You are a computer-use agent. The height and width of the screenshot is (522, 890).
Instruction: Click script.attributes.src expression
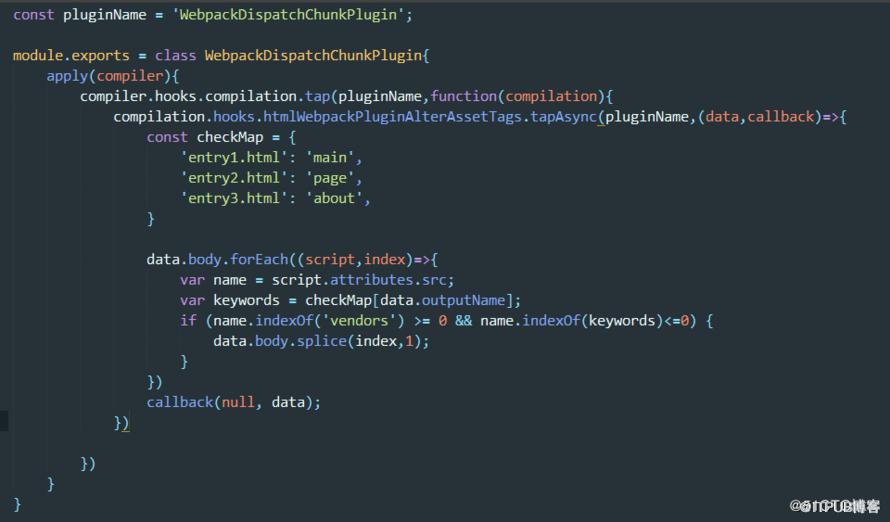(x=360, y=280)
